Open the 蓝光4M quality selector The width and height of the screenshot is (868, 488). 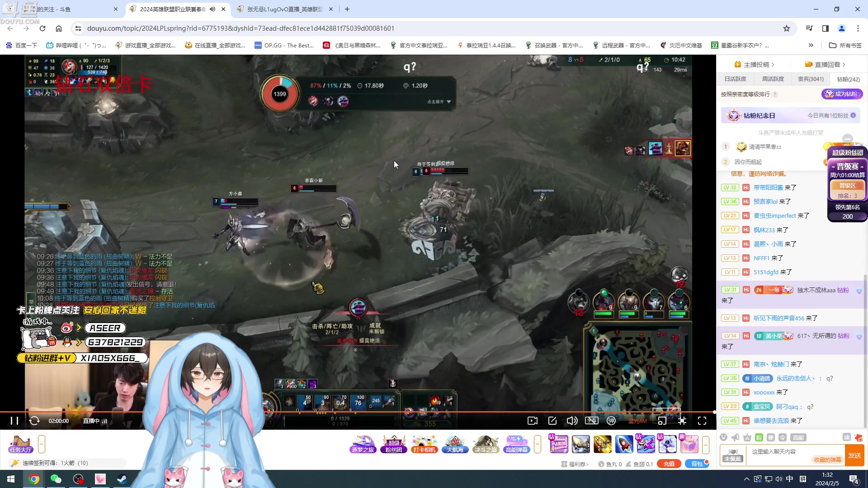click(637, 421)
